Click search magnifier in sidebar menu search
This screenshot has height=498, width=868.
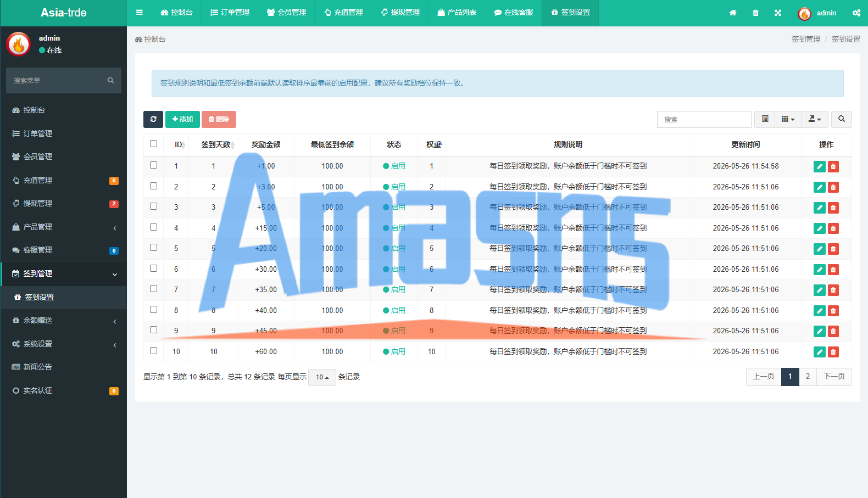tap(110, 80)
